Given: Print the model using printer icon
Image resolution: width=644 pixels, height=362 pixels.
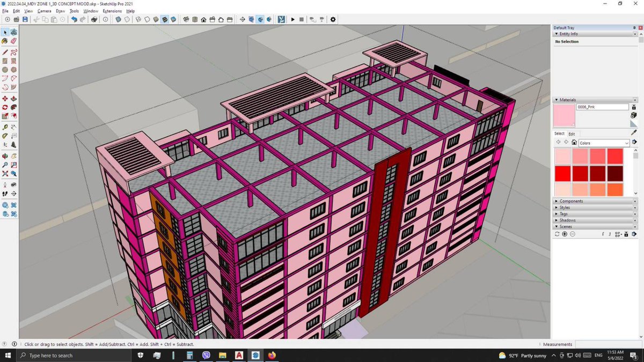Looking at the screenshot, I should [94, 19].
